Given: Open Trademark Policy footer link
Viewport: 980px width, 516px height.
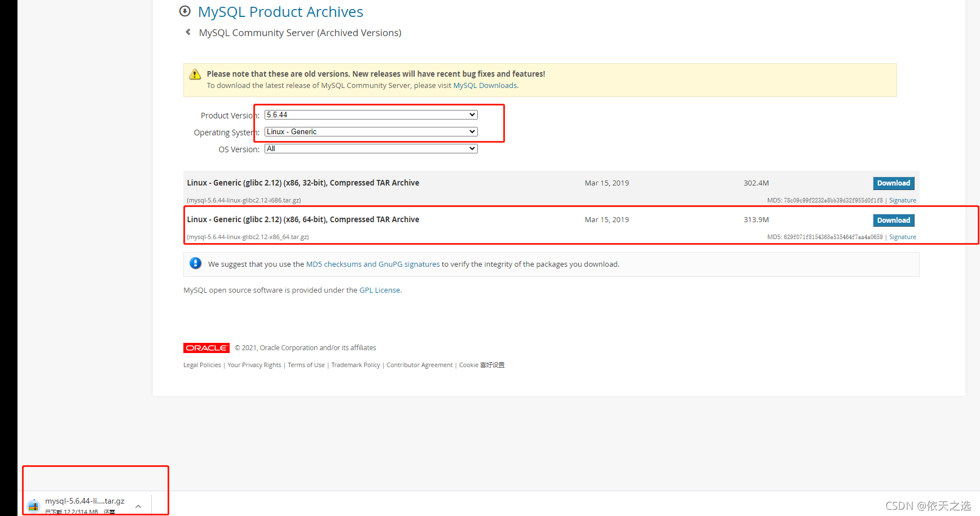Looking at the screenshot, I should [x=355, y=365].
